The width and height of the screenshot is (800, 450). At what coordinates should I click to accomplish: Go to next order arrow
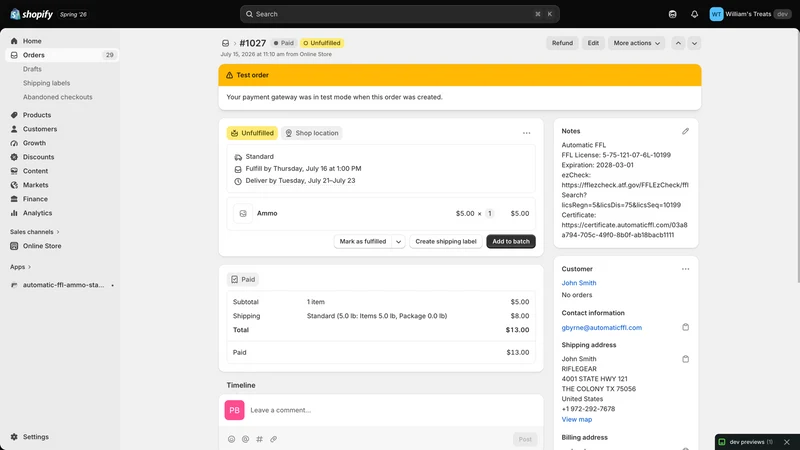point(694,43)
